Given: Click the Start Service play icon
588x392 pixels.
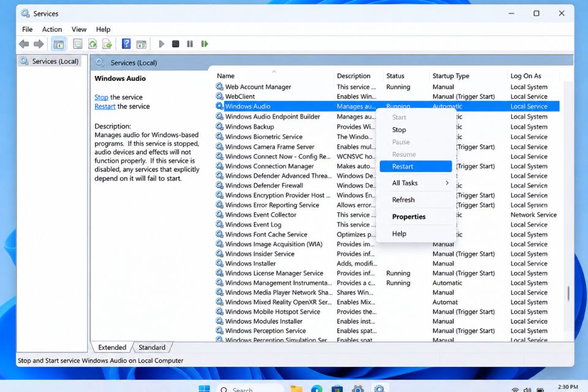Looking at the screenshot, I should (x=162, y=44).
